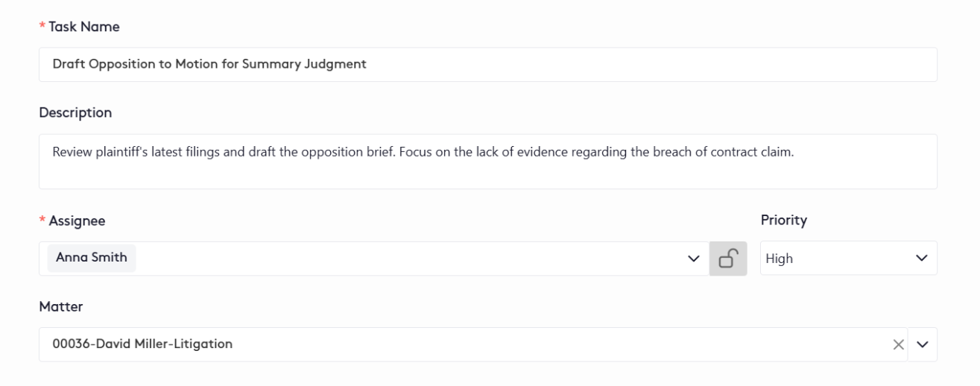Click the High priority value
Screen dimensions: 980x386
(x=779, y=259)
